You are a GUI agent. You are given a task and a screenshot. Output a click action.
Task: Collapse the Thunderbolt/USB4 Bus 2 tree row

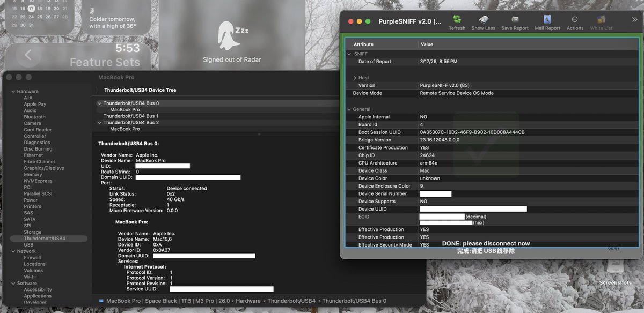point(100,123)
